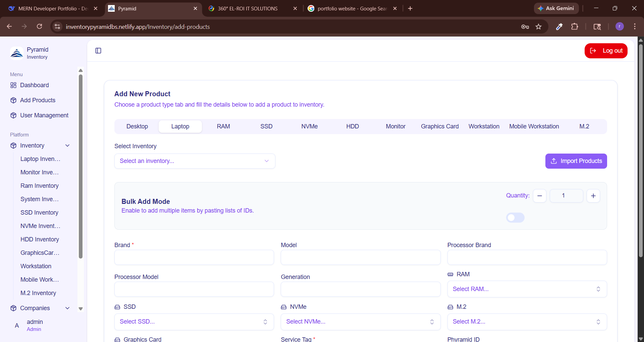
Task: Go back using browser back arrow
Action: [9, 26]
